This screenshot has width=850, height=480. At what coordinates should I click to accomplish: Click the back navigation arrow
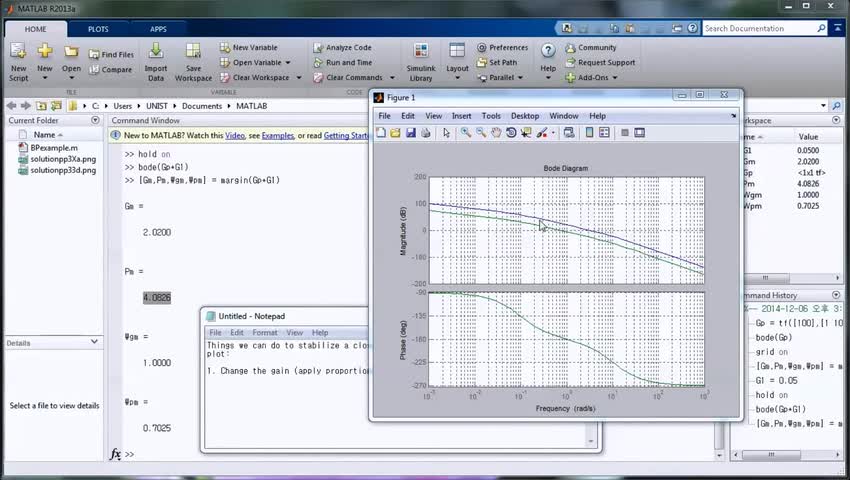pos(11,106)
